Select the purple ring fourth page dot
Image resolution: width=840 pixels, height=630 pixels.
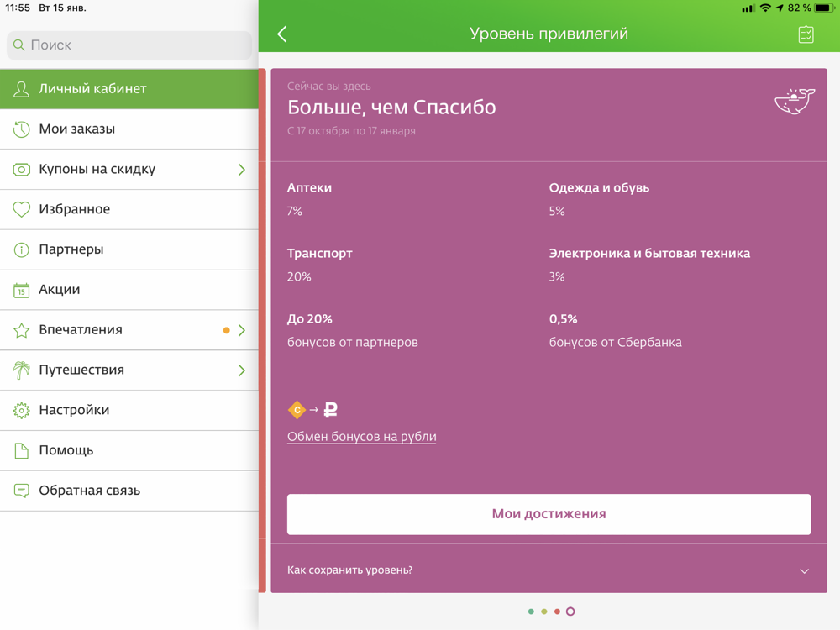point(570,612)
